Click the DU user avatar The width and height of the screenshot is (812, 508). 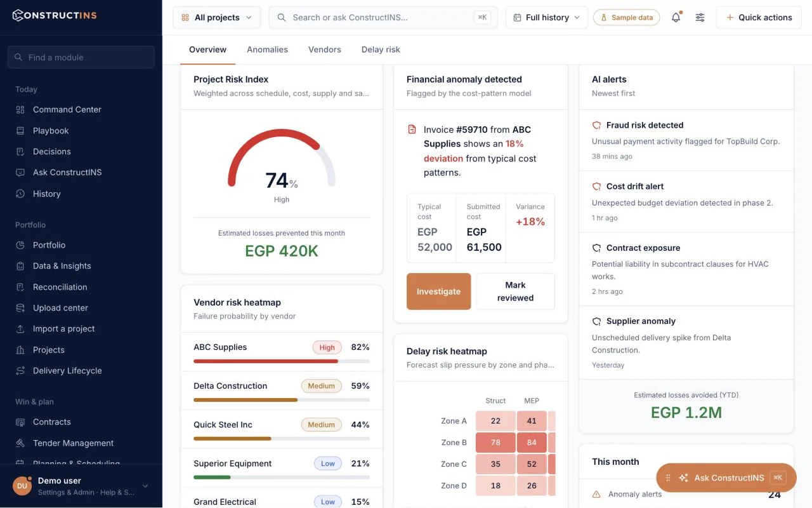(22, 486)
